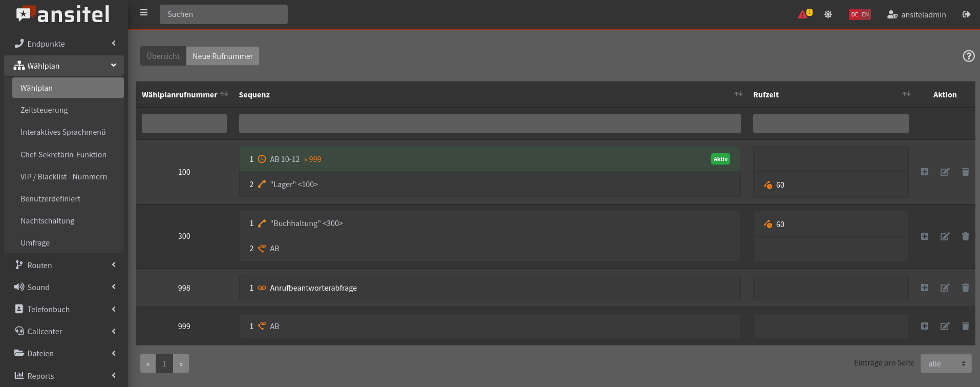Image resolution: width=980 pixels, height=387 pixels.
Task: Delete dial plan number 999
Action: click(x=965, y=326)
